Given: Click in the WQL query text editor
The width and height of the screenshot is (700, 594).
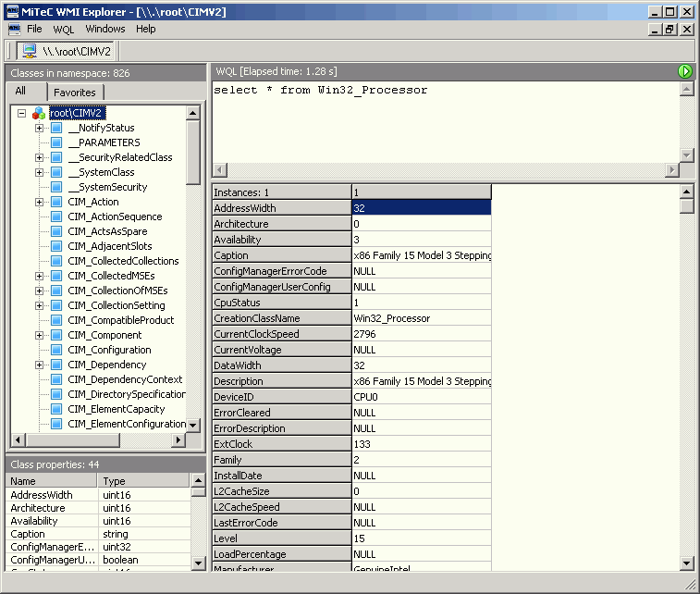Looking at the screenshot, I should 446,122.
